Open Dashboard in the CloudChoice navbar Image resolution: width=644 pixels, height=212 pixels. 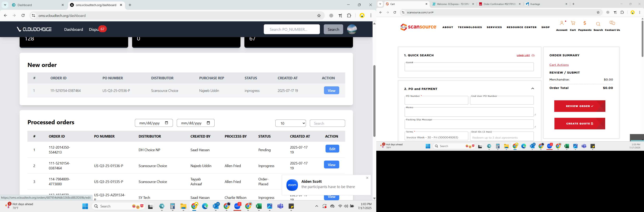tap(73, 29)
